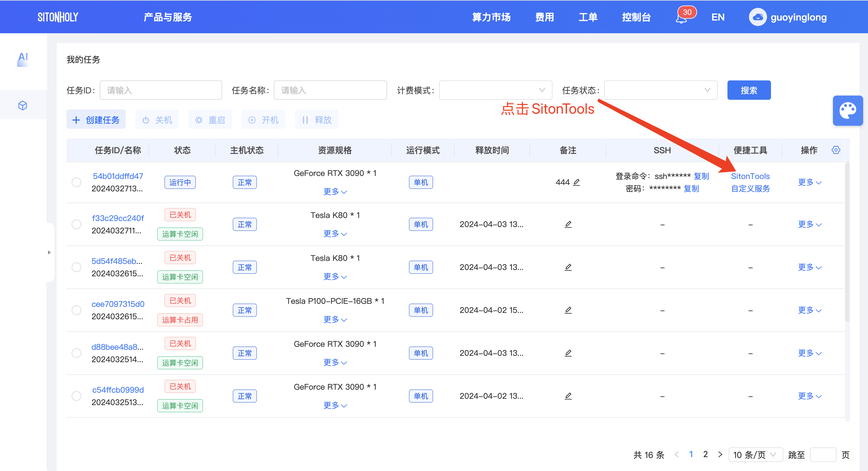The width and height of the screenshot is (868, 471).
Task: Go to page 2 of the task list
Action: click(x=705, y=454)
